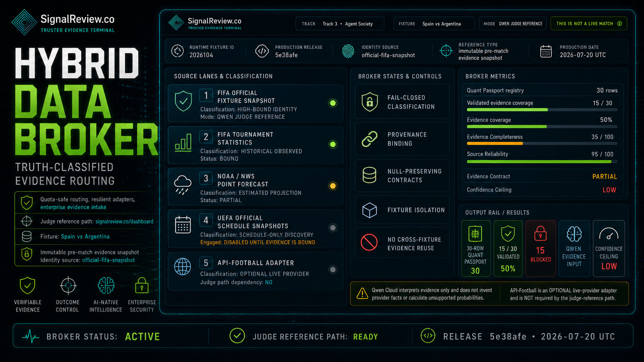Click the crosshair icon beside Reference Type
644x362 pixels.
pos(446,51)
